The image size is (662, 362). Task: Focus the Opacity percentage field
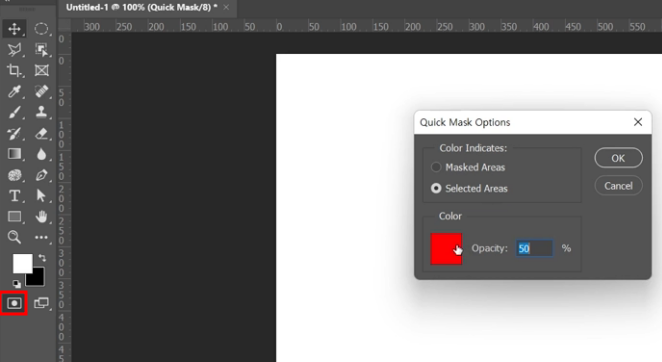(534, 248)
